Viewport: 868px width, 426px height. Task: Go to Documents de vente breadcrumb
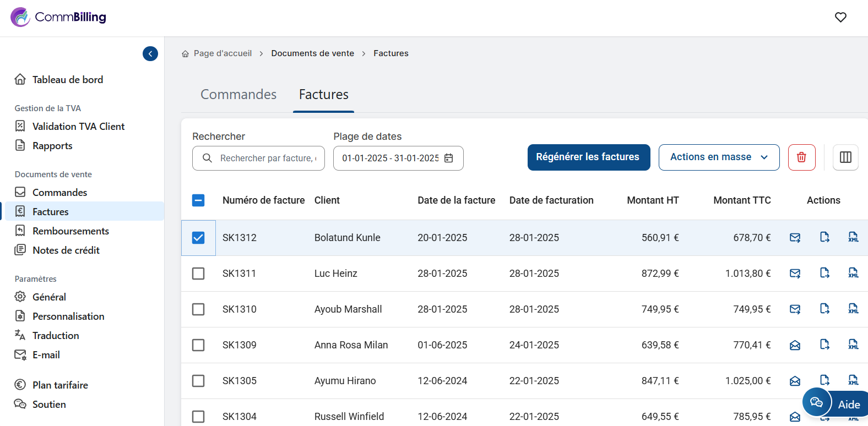pos(312,53)
